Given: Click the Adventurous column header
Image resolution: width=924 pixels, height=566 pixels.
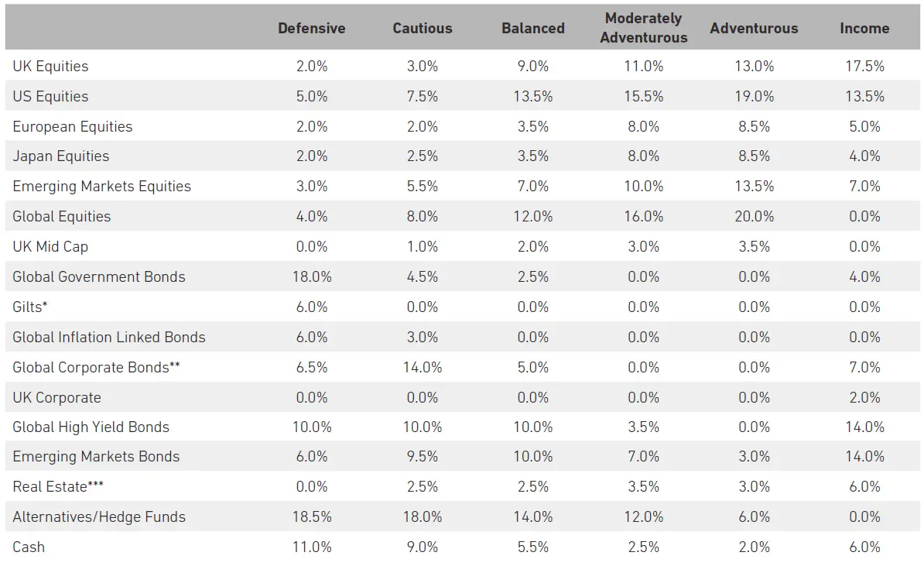Looking at the screenshot, I should (754, 28).
